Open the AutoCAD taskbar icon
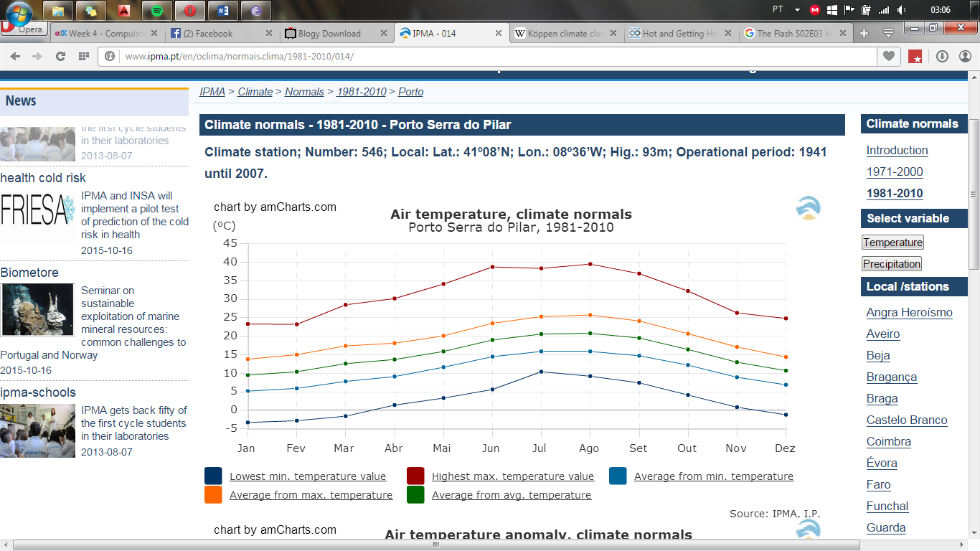This screenshot has height=551, width=980. pos(124,11)
